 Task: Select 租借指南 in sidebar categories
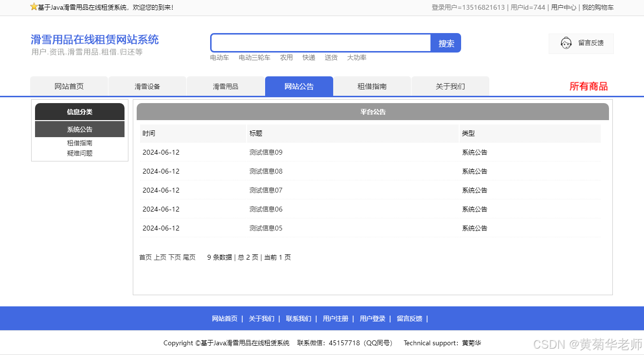pos(80,143)
